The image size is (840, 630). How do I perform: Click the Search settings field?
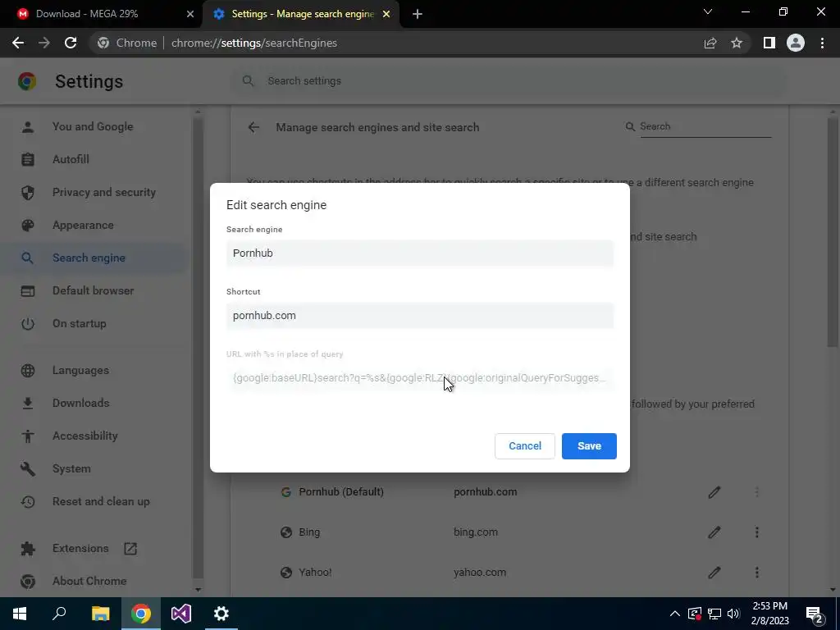click(x=509, y=81)
